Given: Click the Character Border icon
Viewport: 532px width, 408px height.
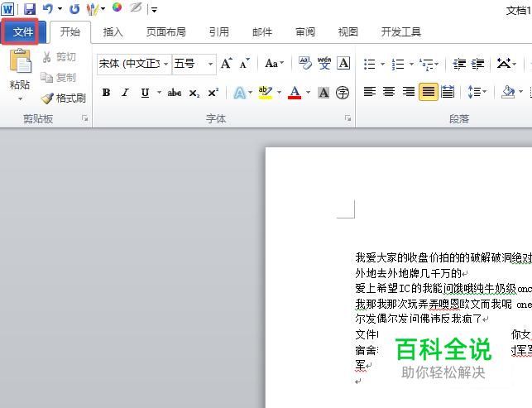Looking at the screenshot, I should tap(343, 64).
